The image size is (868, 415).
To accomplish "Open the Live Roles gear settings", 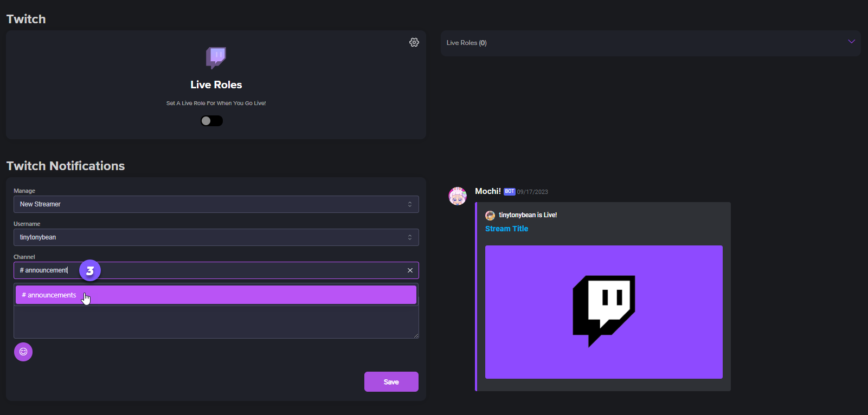I will point(414,42).
